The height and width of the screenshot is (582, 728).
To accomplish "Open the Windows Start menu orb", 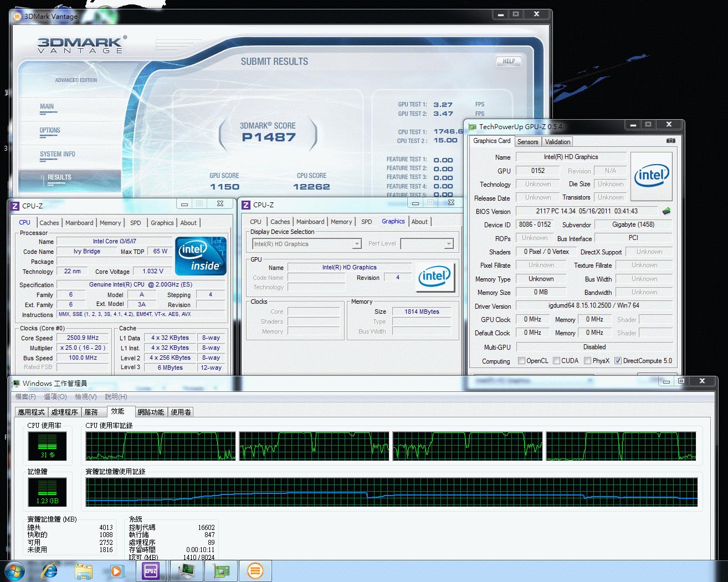I will (x=14, y=570).
